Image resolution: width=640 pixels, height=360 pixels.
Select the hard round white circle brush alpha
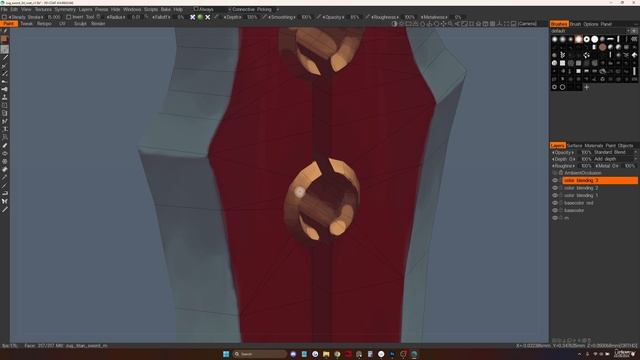tap(595, 39)
